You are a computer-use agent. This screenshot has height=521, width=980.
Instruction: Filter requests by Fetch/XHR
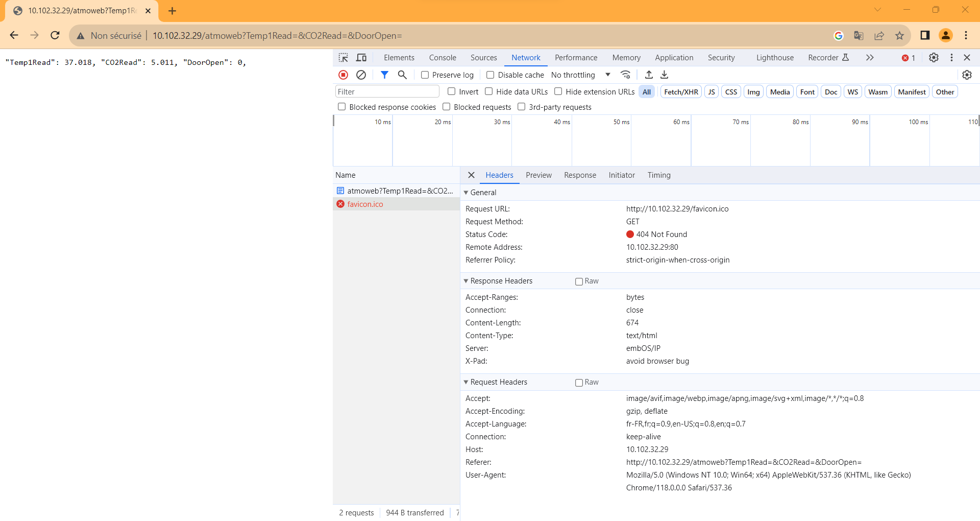[680, 92]
